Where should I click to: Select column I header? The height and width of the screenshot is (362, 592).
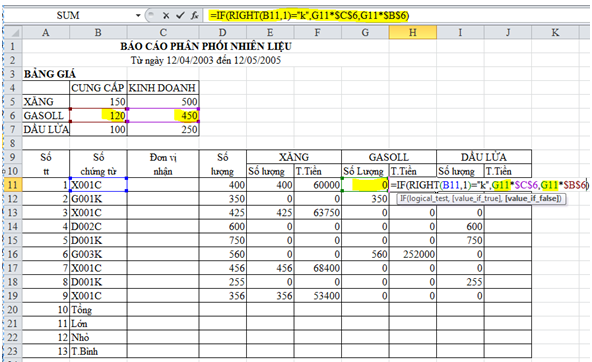click(x=460, y=32)
